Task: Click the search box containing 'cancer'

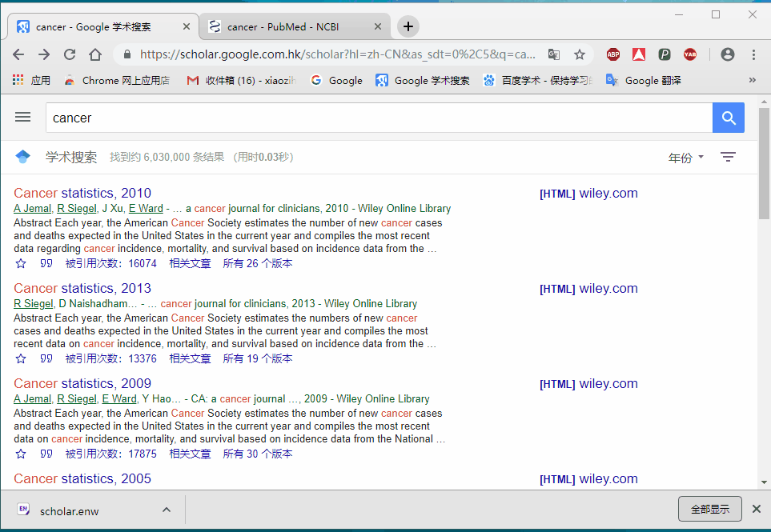Action: click(x=379, y=118)
